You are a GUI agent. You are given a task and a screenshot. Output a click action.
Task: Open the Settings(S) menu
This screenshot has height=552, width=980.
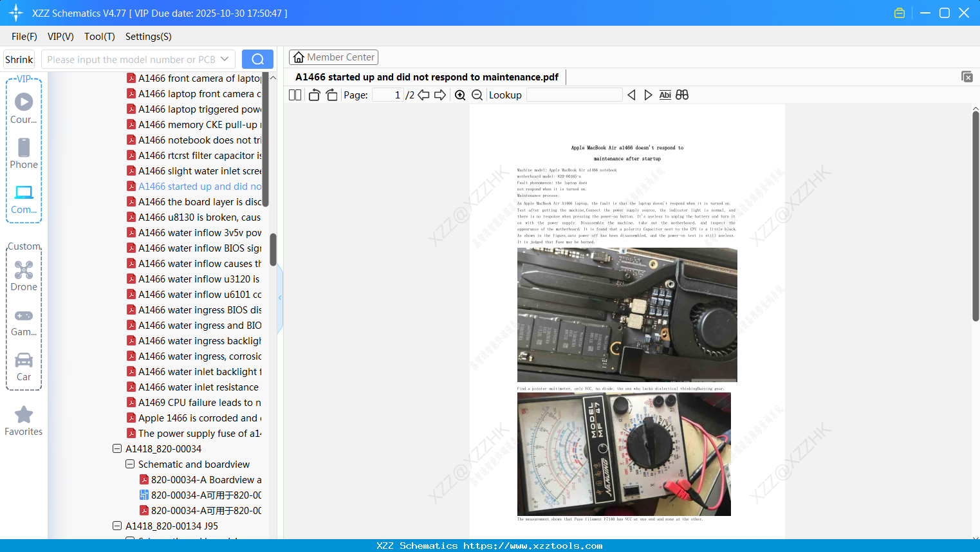click(149, 36)
